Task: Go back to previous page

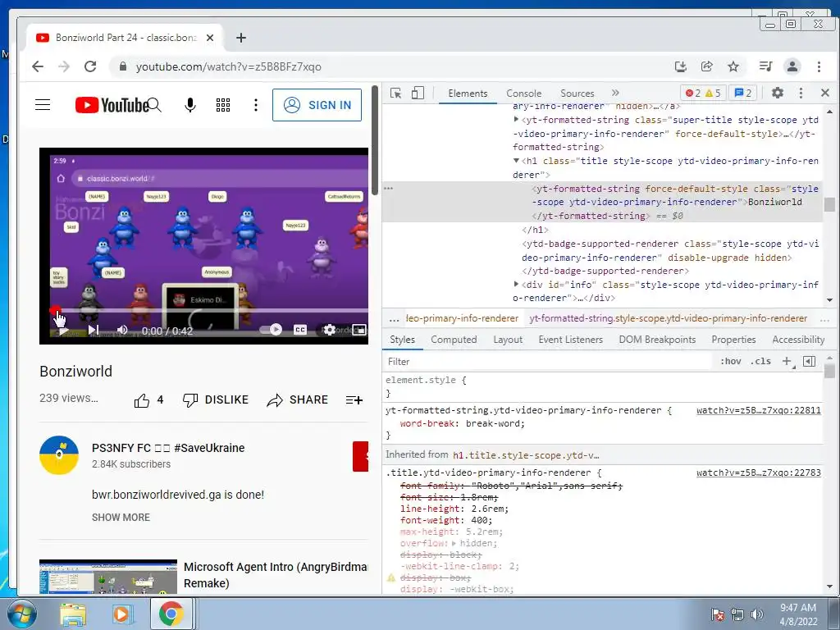Action: click(x=38, y=66)
